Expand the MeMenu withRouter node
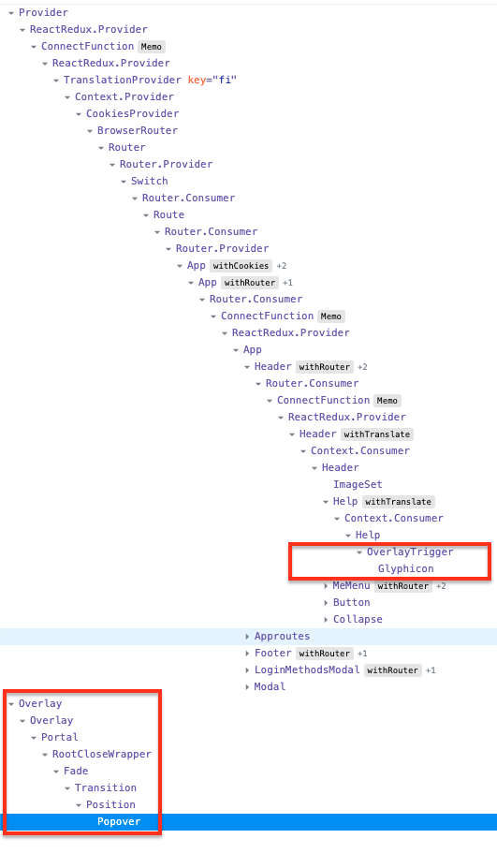497x868 pixels. 326,585
